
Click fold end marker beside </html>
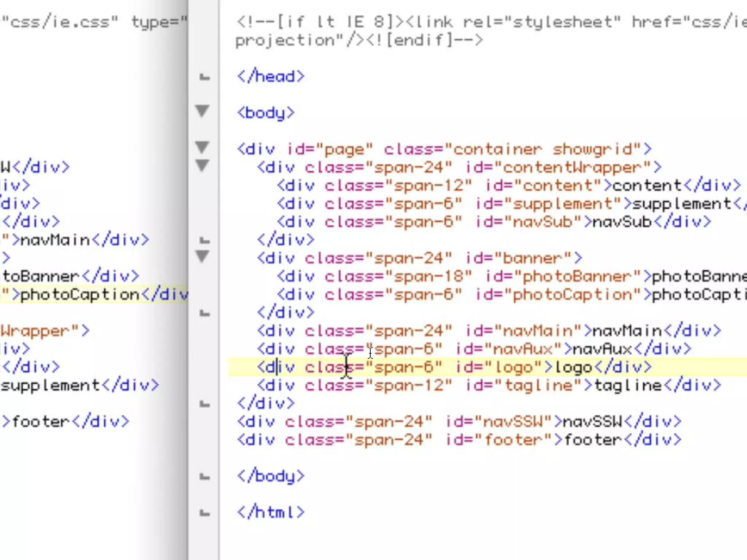[x=205, y=513]
